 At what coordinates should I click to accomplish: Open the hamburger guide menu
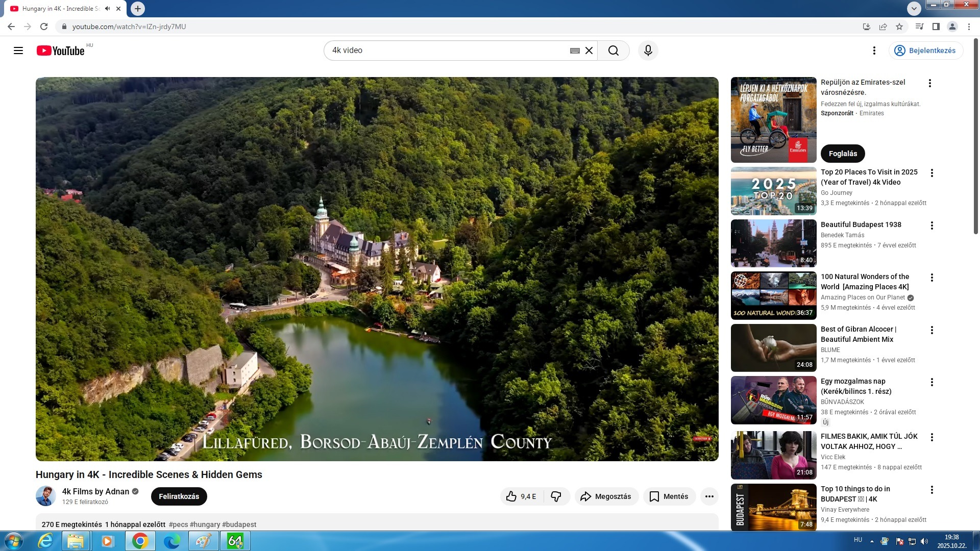pos(18,51)
